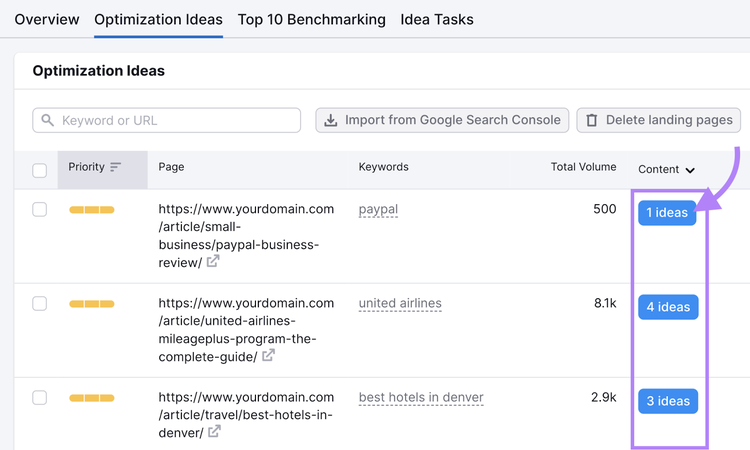This screenshot has width=750, height=450.
Task: Check the box for best hotels in denver row
Action: tap(39, 398)
